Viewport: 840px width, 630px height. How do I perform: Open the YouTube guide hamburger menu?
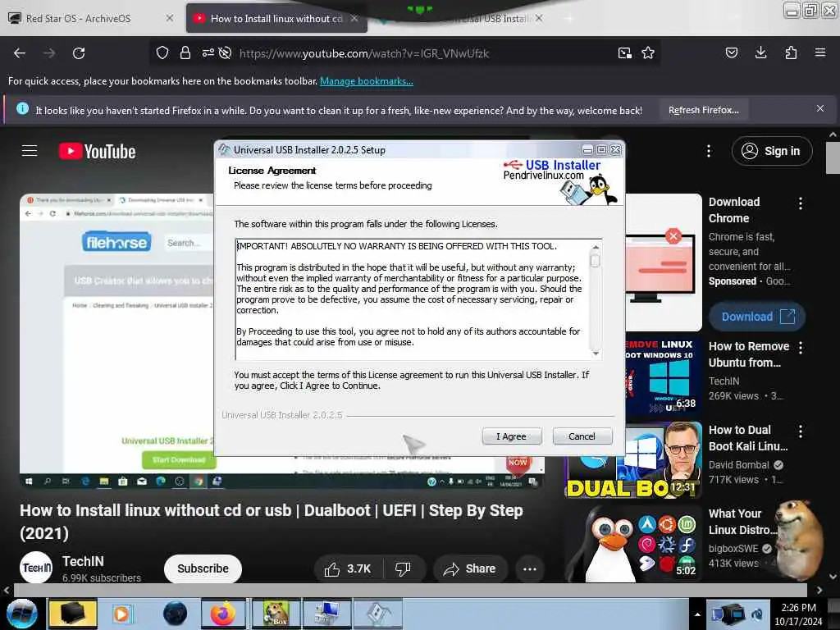(30, 151)
